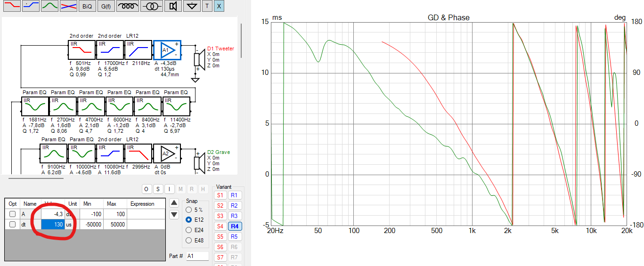This screenshot has width=644, height=266.
Task: Select the LR12 2118Hz high-pass filter block
Action: (x=139, y=49)
